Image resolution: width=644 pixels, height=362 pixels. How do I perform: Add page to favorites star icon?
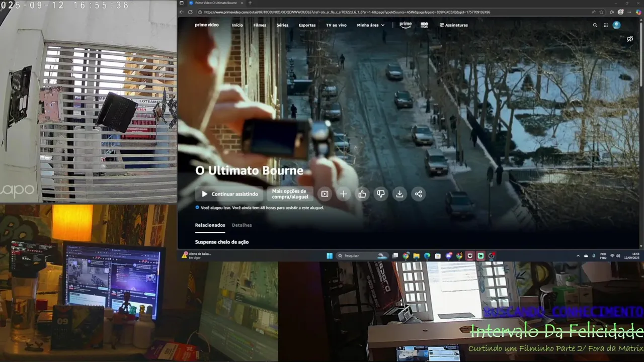[601, 12]
